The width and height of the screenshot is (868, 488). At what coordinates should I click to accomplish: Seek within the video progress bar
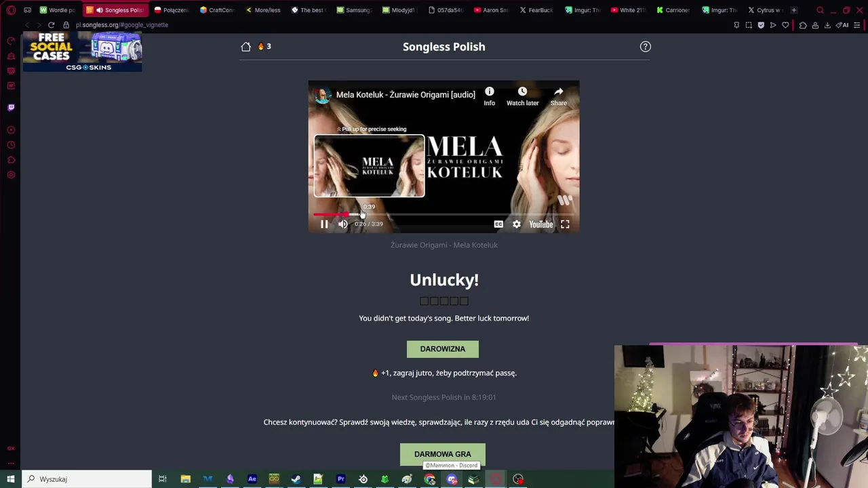444,214
